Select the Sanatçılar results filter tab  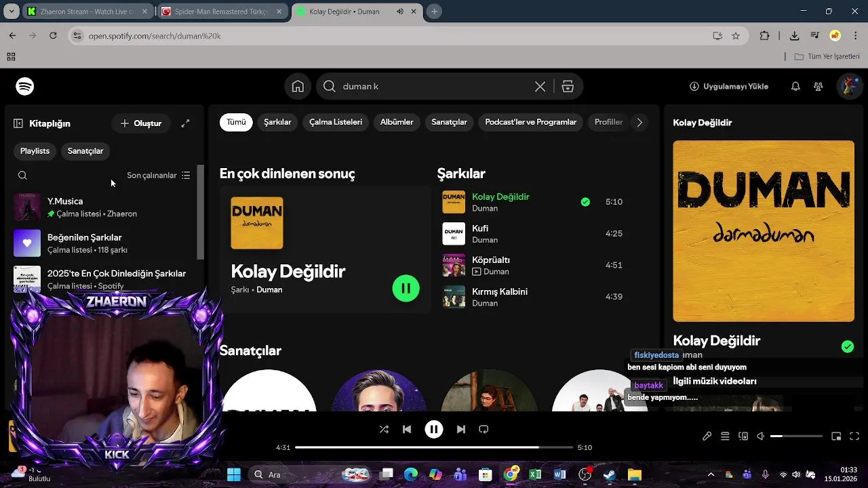pyautogui.click(x=449, y=123)
